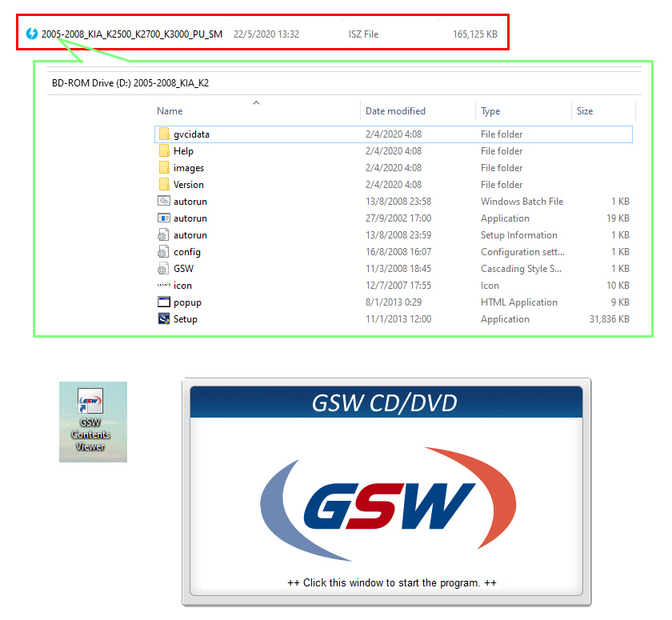Select the 'gvcidata' folder name
The image size is (672, 620).
[191, 134]
